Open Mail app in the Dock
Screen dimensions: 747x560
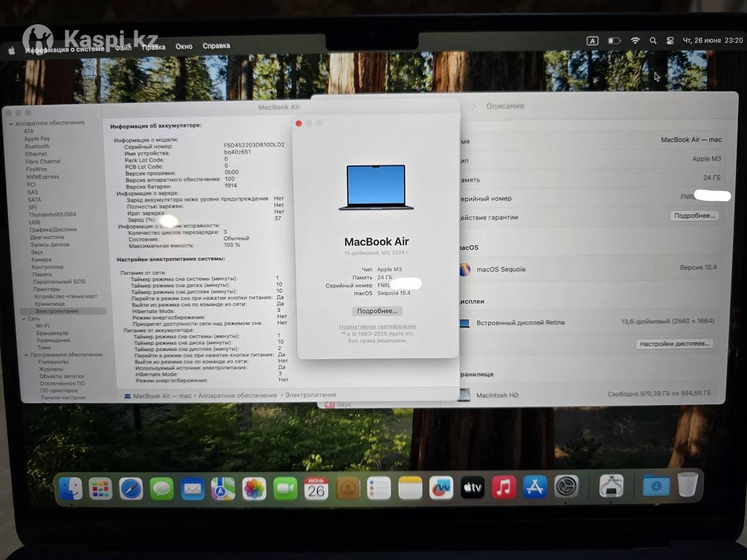pyautogui.click(x=193, y=488)
